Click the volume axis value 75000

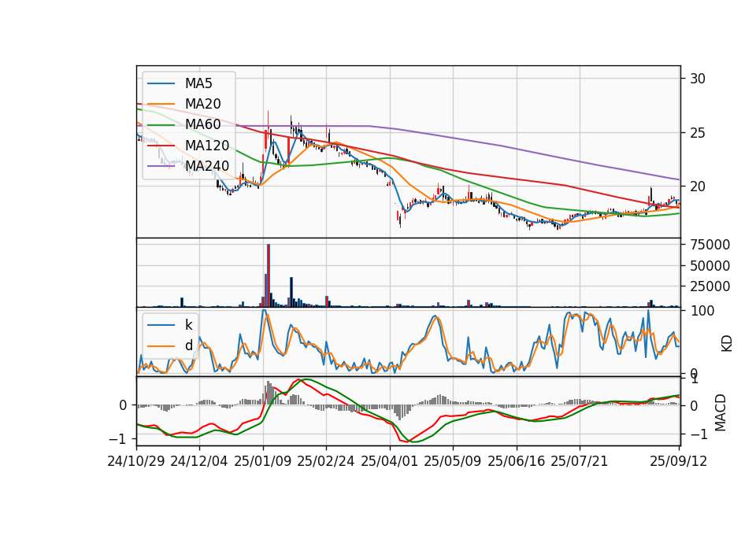[x=710, y=245]
